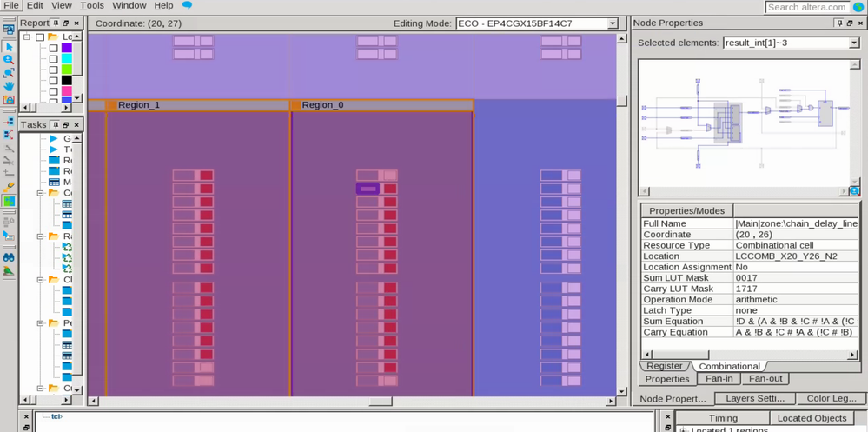
Task: Toggle the checkbox beside the Report tree's root folder
Action: (x=40, y=37)
